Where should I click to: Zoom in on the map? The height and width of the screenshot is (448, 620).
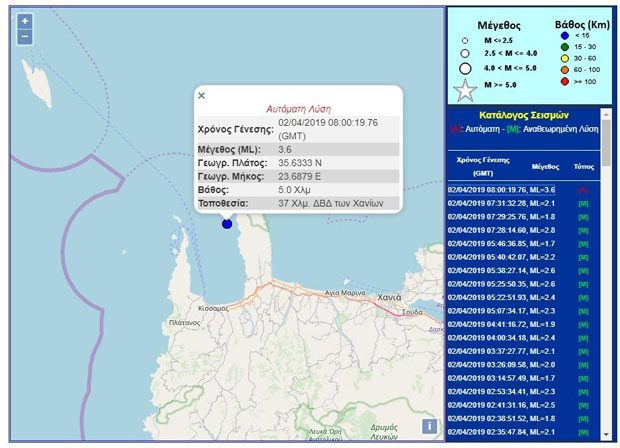(25, 20)
